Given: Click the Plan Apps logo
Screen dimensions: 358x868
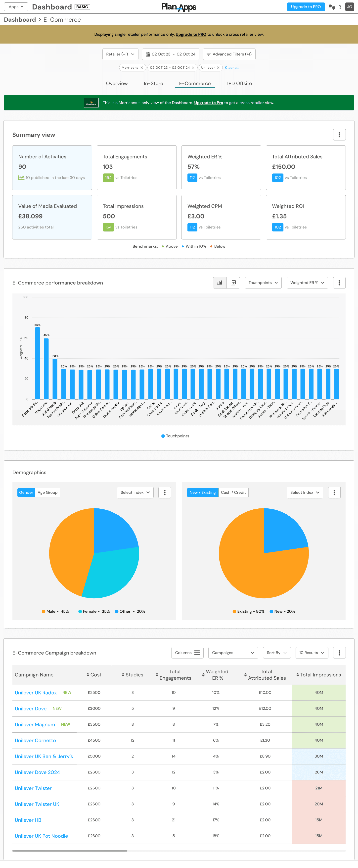Looking at the screenshot, I should 179,7.
